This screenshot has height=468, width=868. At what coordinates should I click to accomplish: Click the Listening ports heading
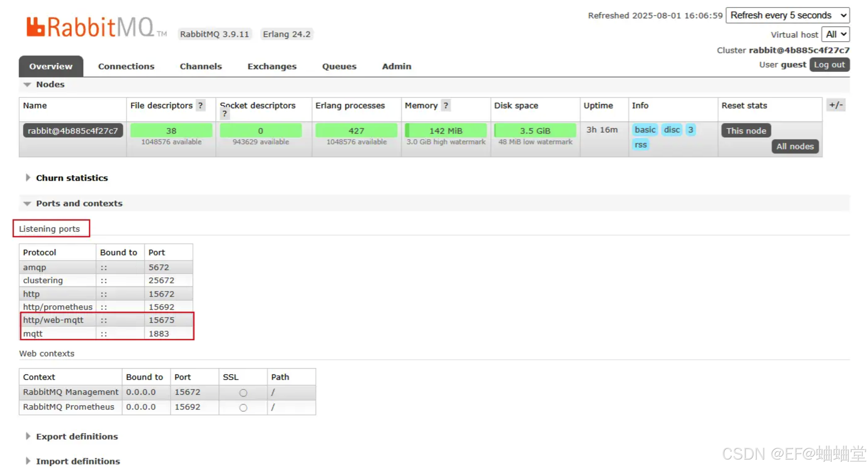click(49, 229)
